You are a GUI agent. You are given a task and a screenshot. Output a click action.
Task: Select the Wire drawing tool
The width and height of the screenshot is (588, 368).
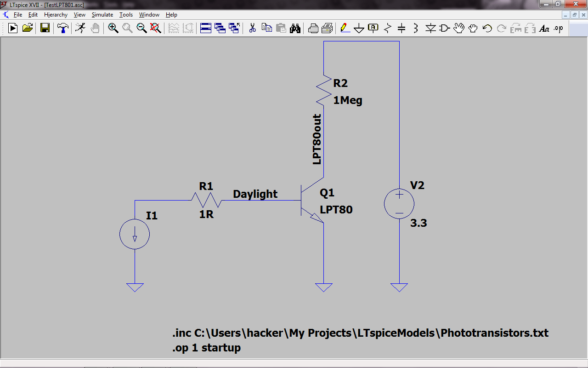click(x=345, y=29)
